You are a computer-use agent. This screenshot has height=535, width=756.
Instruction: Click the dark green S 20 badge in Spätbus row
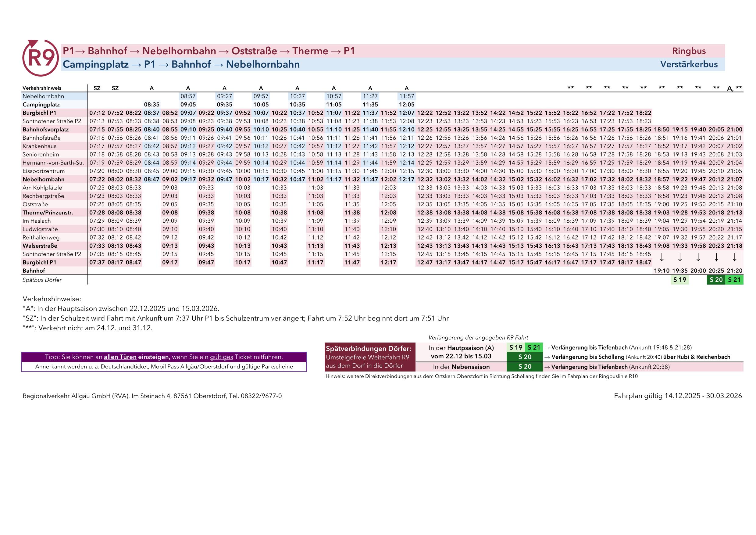pos(716,280)
